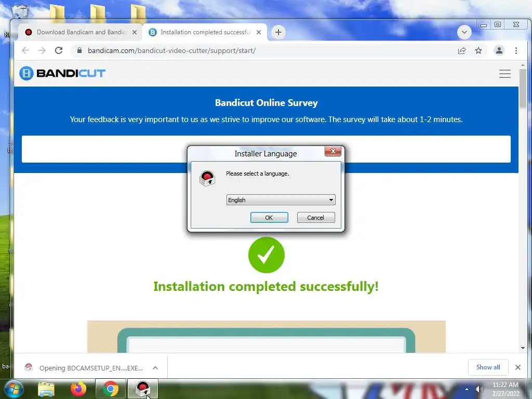Click the bandicam.com address bar
The height and width of the screenshot is (399, 532).
[264, 50]
